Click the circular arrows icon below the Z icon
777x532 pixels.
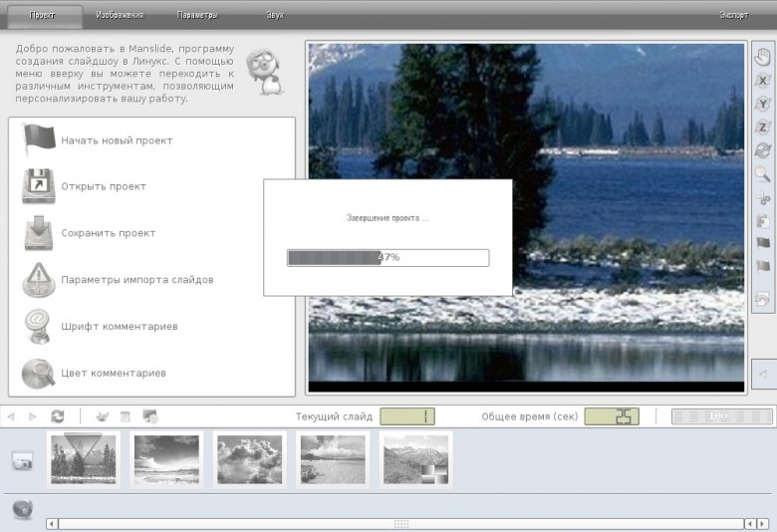pos(763,150)
